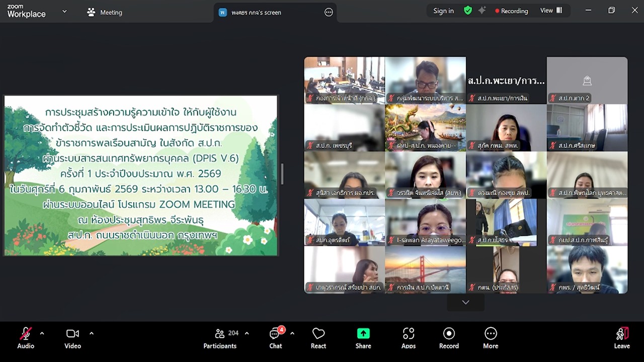The image size is (644, 362).
Task: Switch to the Meeting tab
Action: coord(105,13)
